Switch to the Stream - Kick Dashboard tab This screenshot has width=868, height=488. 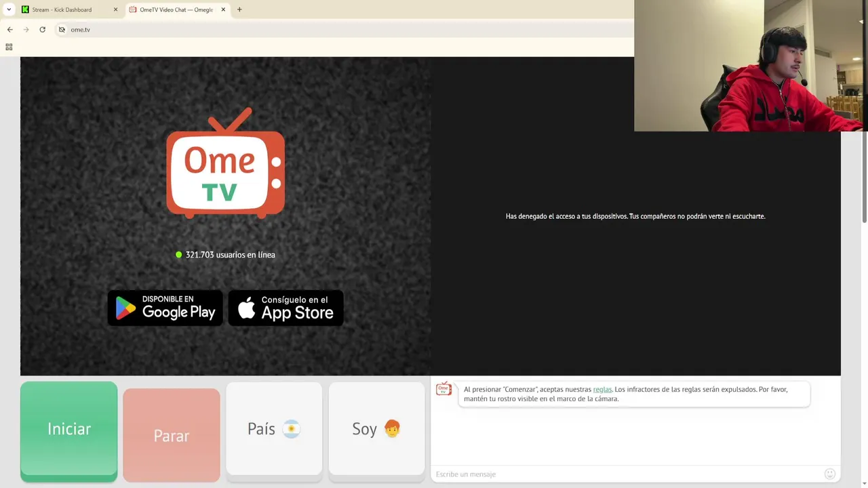(68, 9)
